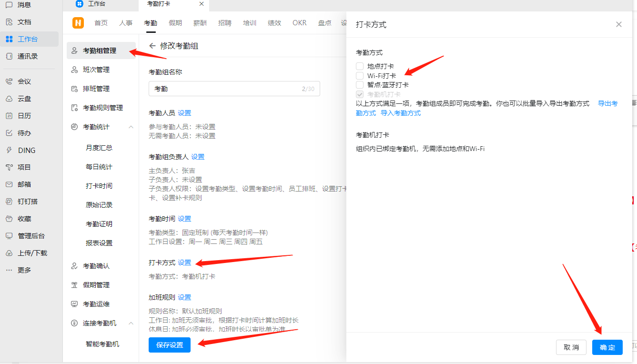Click the back arrow beside 修改考勤组
Viewport: 637px width, 364px height.
point(152,46)
